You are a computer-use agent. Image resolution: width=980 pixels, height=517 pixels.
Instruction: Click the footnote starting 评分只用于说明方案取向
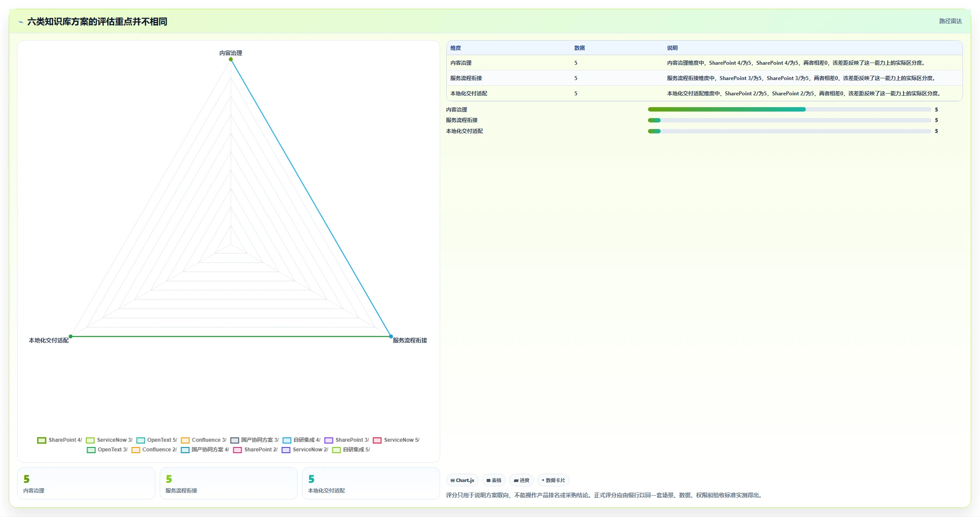(x=605, y=496)
